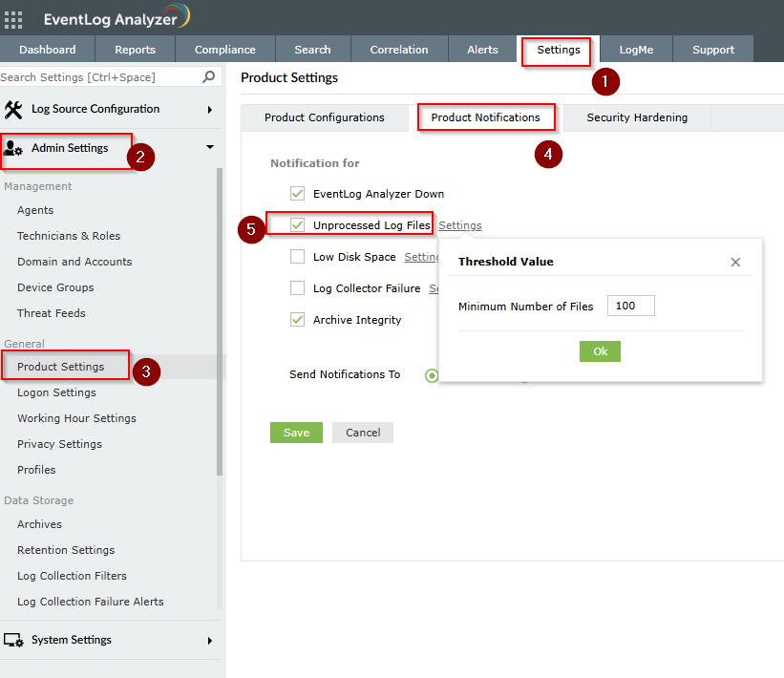Open Technicians & Roles settings

click(x=69, y=236)
